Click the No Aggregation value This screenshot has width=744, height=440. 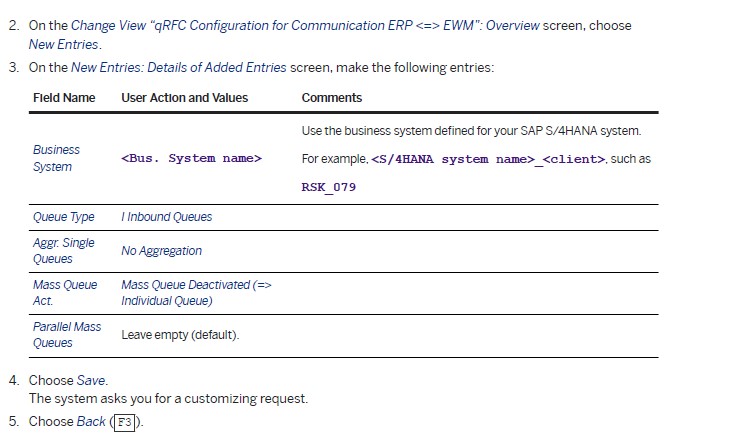pos(161,251)
